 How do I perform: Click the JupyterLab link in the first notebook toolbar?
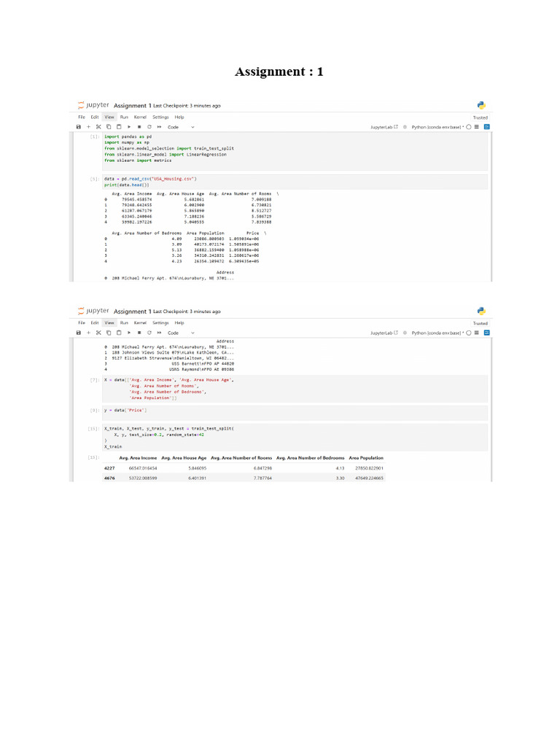point(384,127)
